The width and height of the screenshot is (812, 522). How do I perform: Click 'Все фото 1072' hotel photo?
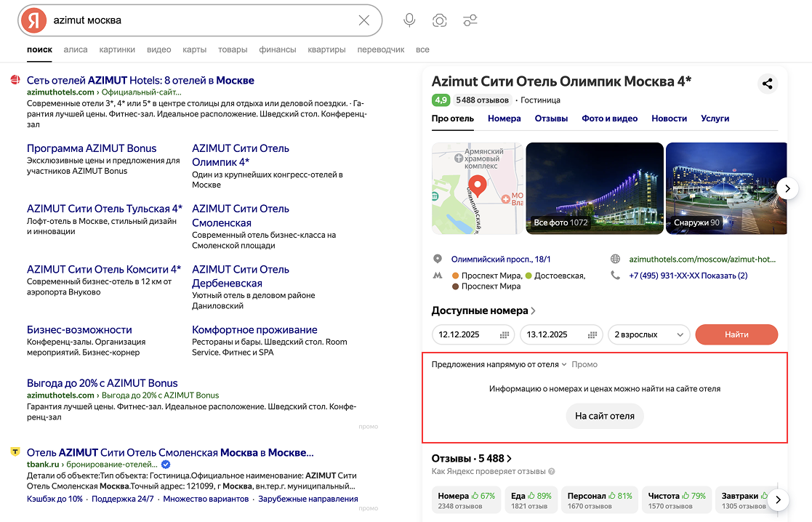(x=595, y=188)
